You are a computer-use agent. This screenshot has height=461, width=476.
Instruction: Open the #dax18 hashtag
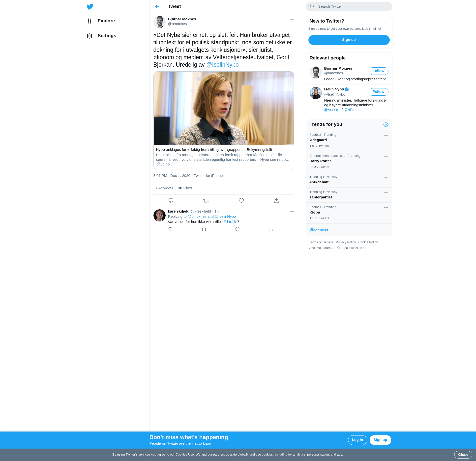[230, 222]
